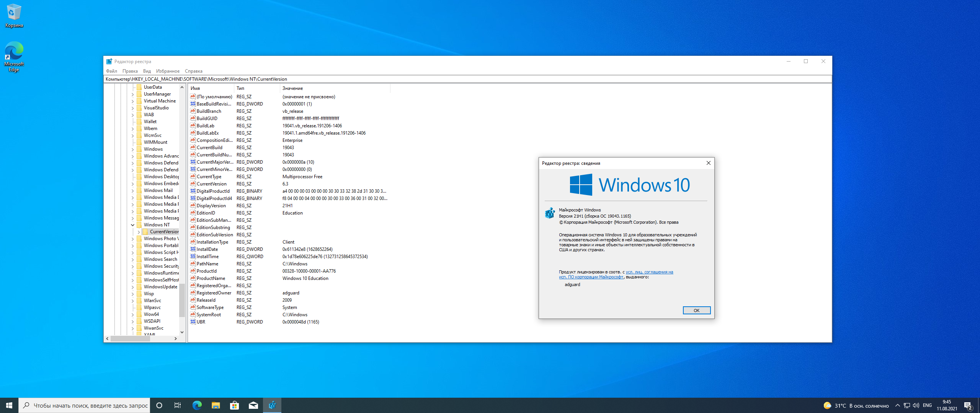
Task: Open the Правка menu
Action: click(130, 71)
